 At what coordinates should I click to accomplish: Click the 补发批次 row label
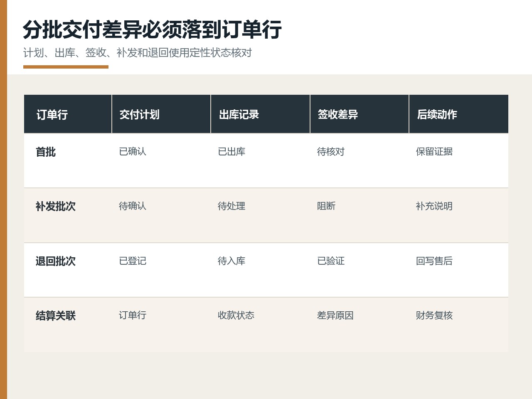tap(56, 206)
